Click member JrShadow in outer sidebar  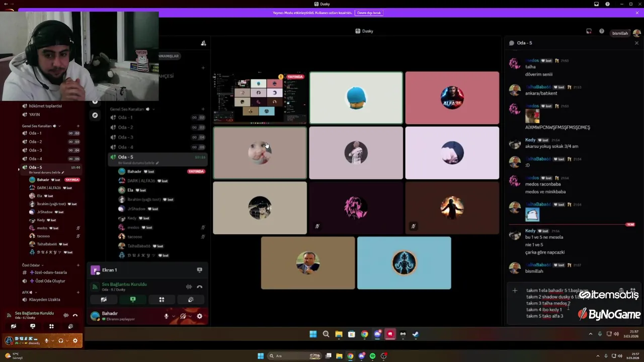[46, 212]
